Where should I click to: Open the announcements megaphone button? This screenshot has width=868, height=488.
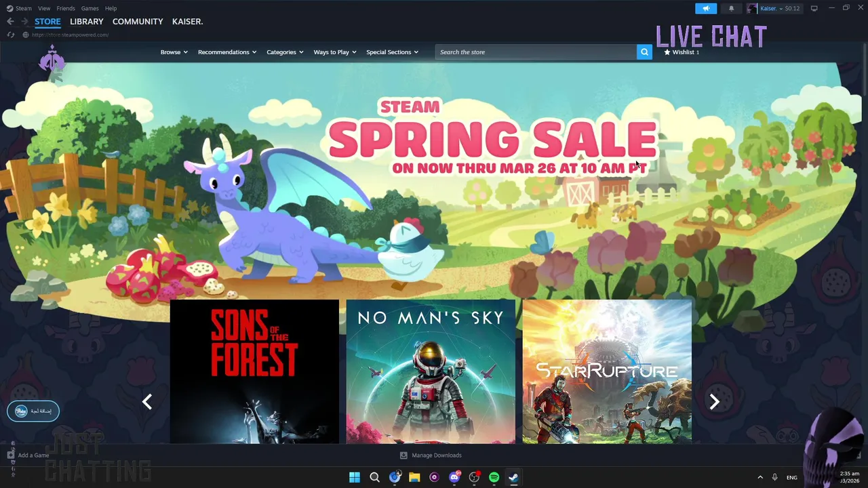(x=706, y=8)
